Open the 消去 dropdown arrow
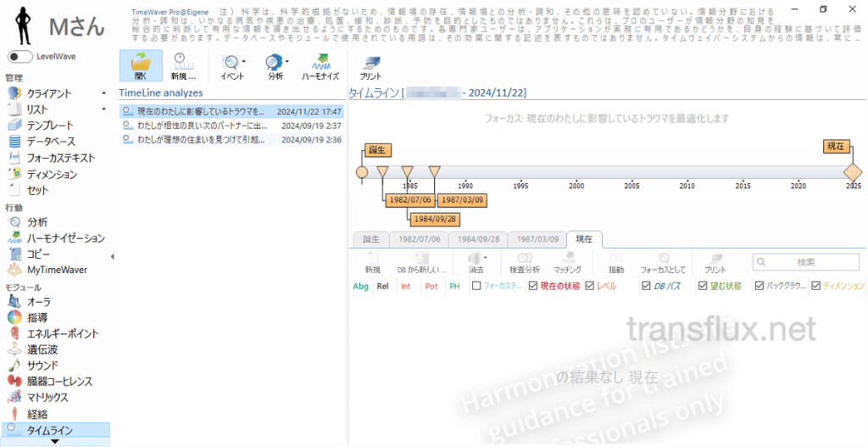Image resolution: width=868 pixels, height=447 pixels. pos(486,258)
